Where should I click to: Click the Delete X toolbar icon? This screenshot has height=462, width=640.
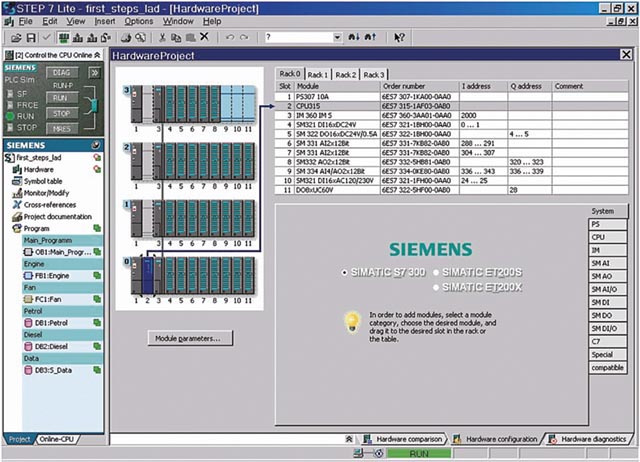[204, 37]
